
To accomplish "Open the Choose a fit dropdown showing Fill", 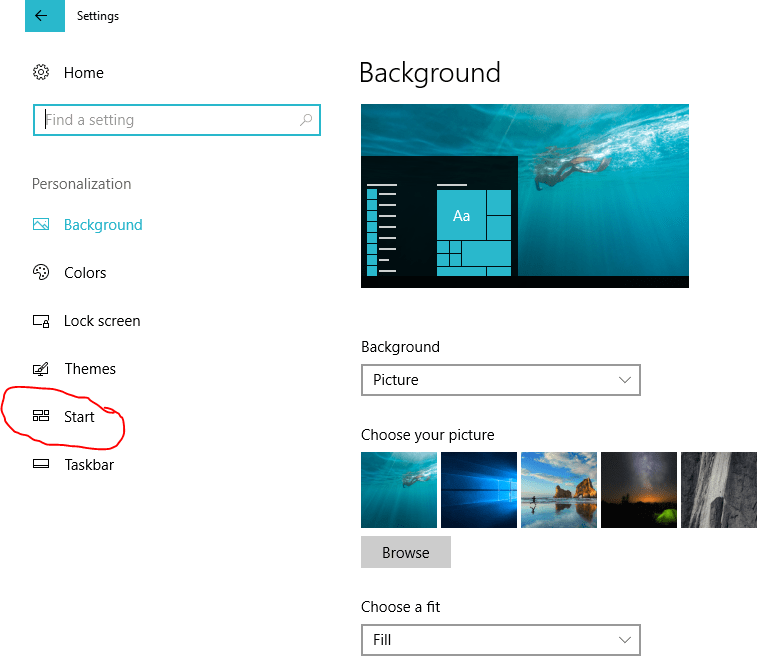I will click(501, 640).
